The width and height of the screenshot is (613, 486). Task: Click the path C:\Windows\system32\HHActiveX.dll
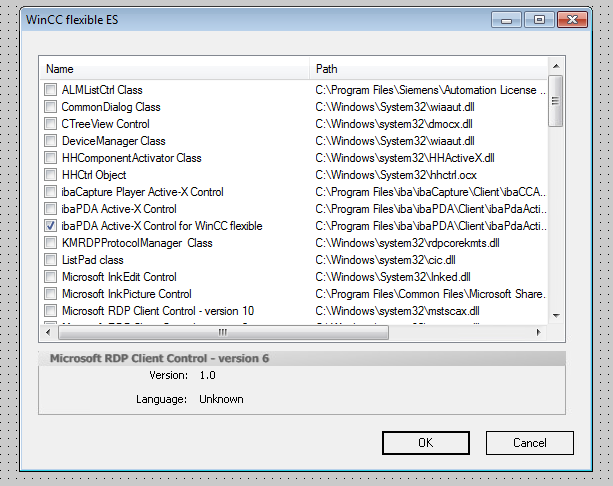405,158
